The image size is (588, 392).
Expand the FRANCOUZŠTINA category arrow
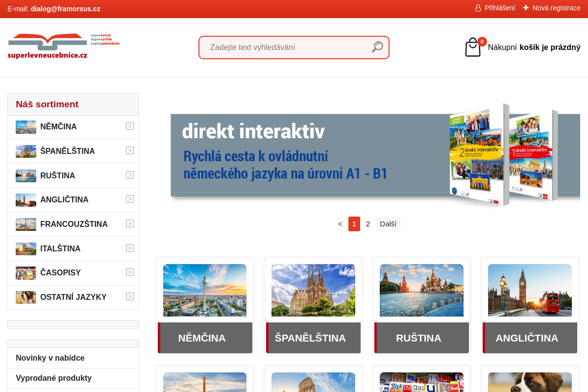point(130,223)
